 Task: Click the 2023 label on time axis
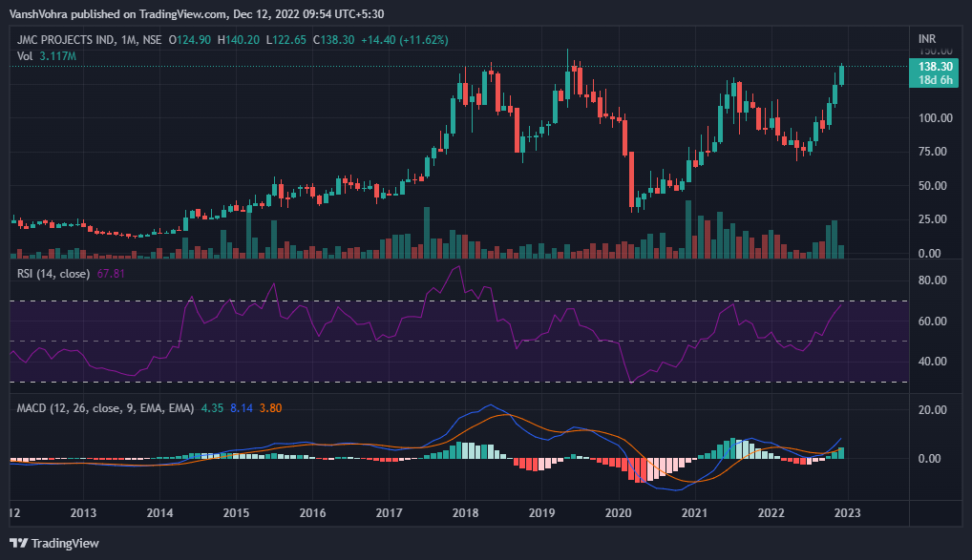tap(848, 513)
